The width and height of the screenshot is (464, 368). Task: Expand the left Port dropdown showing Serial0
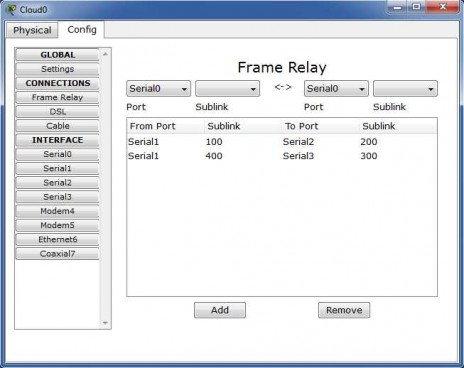(158, 89)
